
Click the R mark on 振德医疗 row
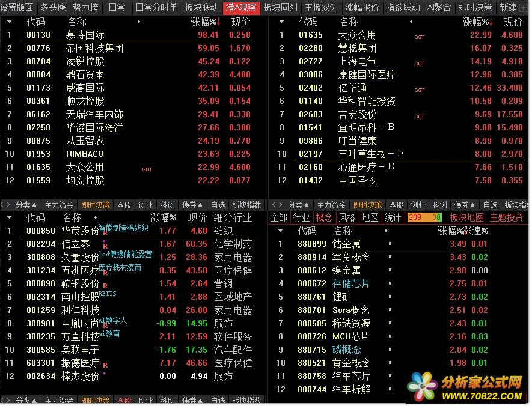105,365
